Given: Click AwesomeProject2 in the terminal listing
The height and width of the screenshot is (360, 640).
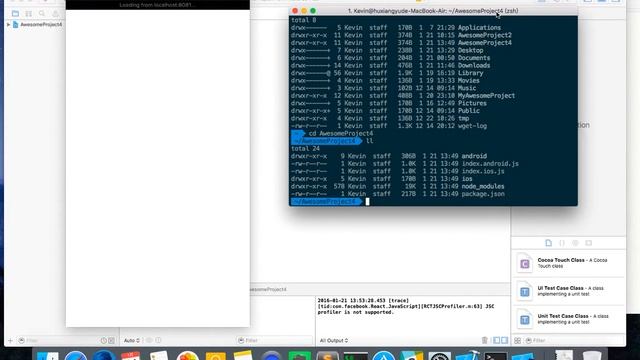Looking at the screenshot, I should pos(484,35).
